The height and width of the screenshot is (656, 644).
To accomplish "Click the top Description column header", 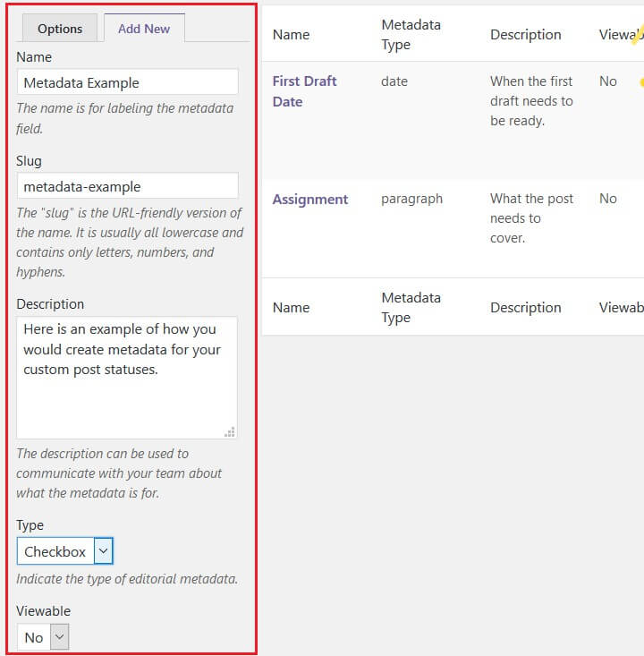I will pyautogui.click(x=525, y=35).
